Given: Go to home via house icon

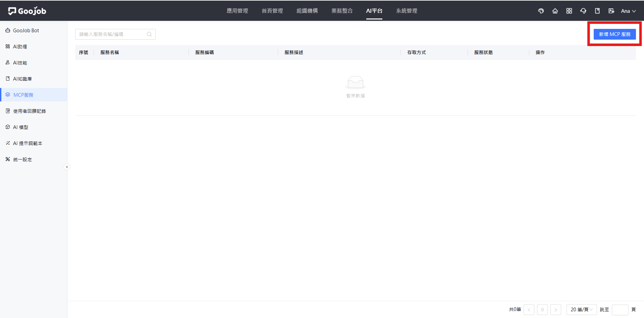Looking at the screenshot, I should pos(555,11).
